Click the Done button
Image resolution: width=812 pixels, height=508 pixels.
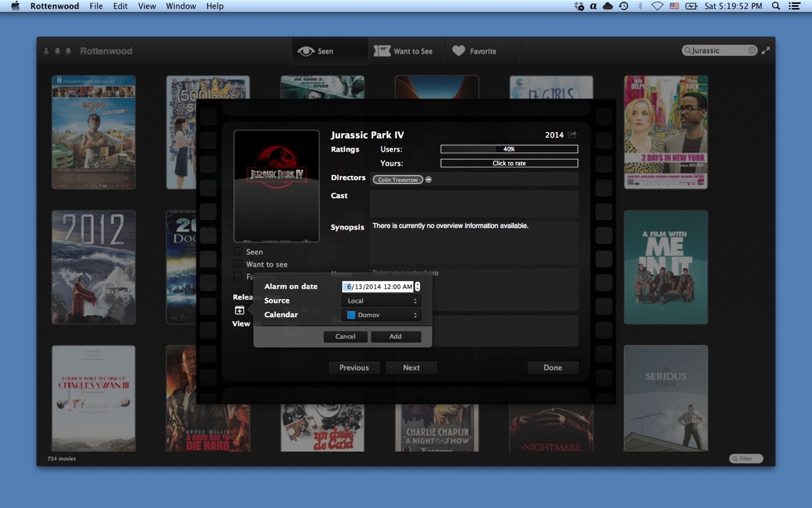click(552, 368)
